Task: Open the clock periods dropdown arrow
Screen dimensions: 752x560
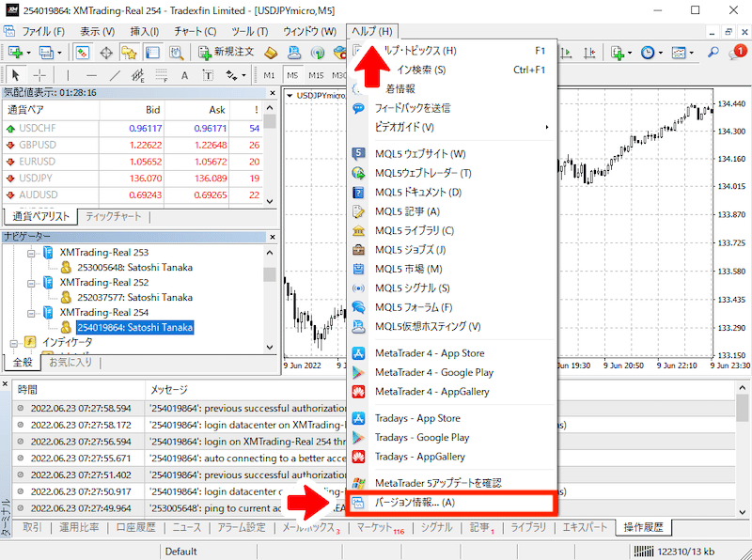Action: [x=661, y=53]
